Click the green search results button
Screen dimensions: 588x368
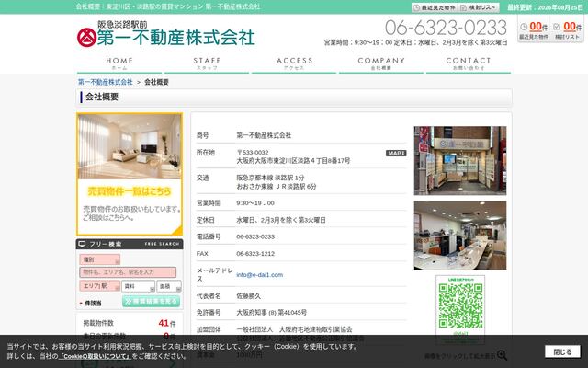tap(151, 301)
